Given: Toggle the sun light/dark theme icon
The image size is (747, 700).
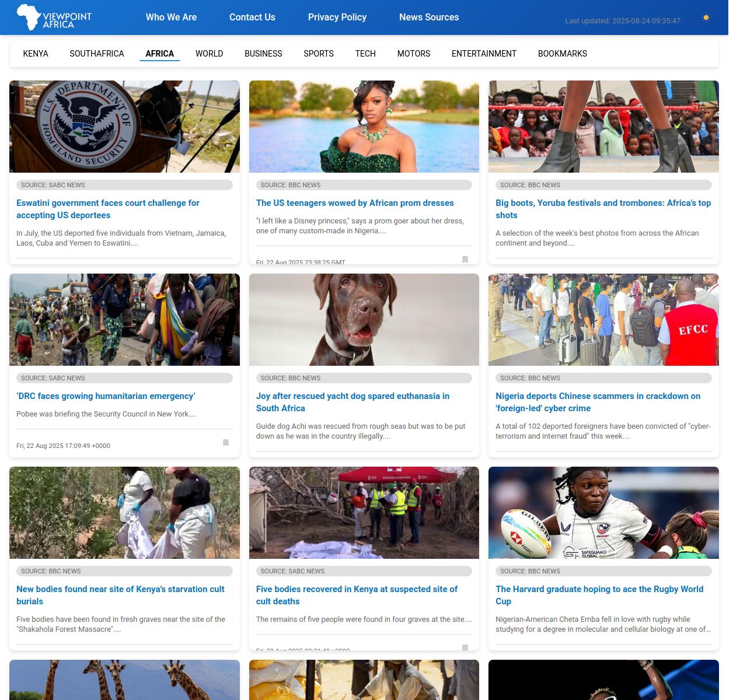Looking at the screenshot, I should pos(706,17).
